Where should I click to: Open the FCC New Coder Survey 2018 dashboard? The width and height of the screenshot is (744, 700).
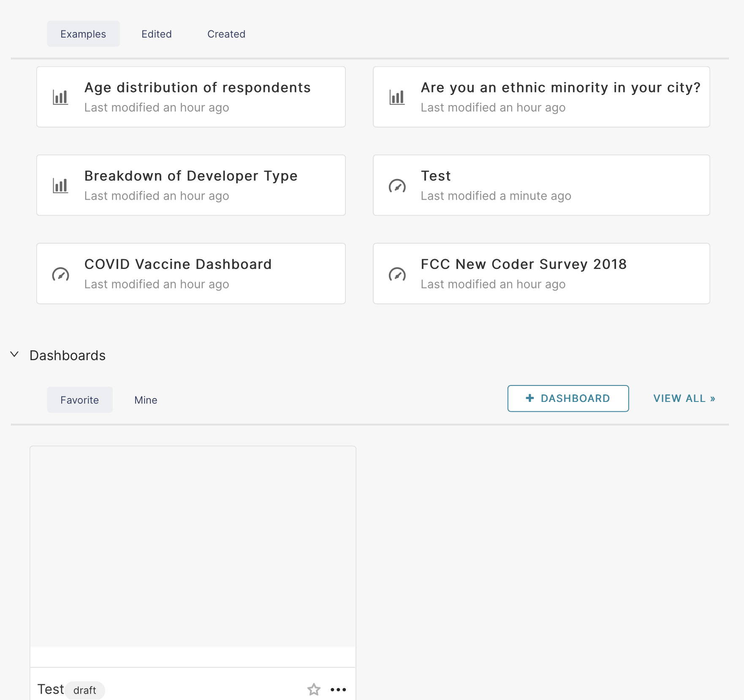point(541,273)
